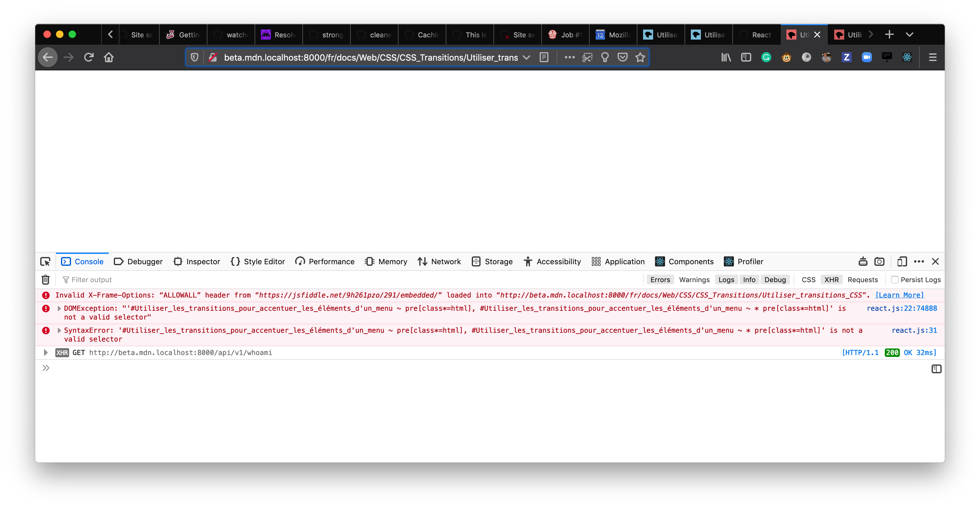Viewport: 980px width, 509px height.
Task: Take a screenshot with the camera icon
Action: click(x=879, y=261)
